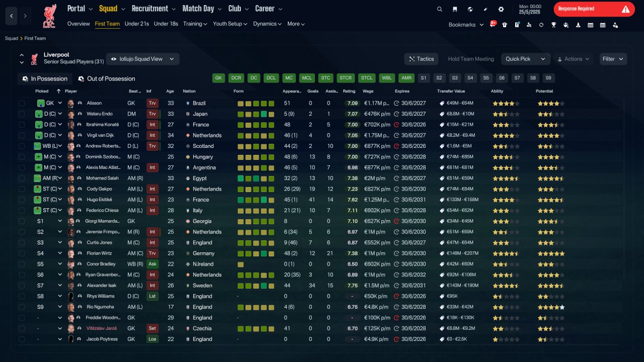
Task: Go back with the left arrow navigation button
Action: tap(12, 16)
